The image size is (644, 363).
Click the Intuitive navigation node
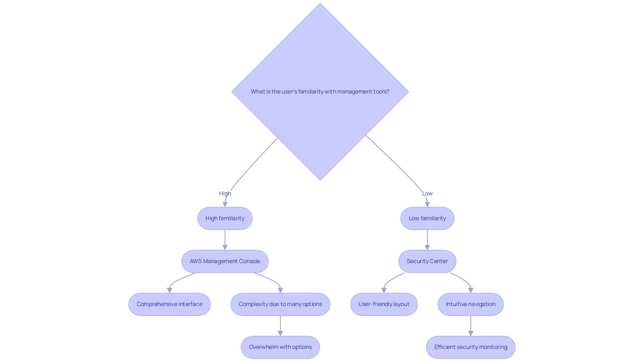coord(471,304)
